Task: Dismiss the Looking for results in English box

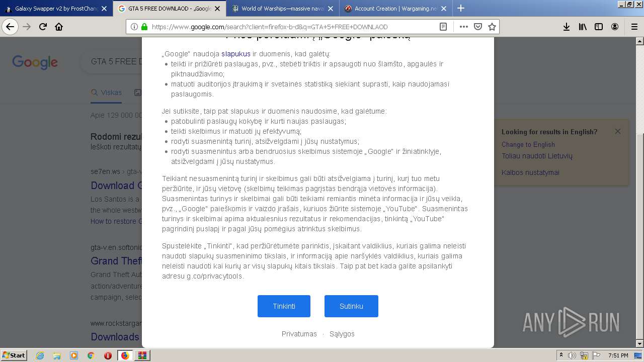Action: click(x=617, y=131)
